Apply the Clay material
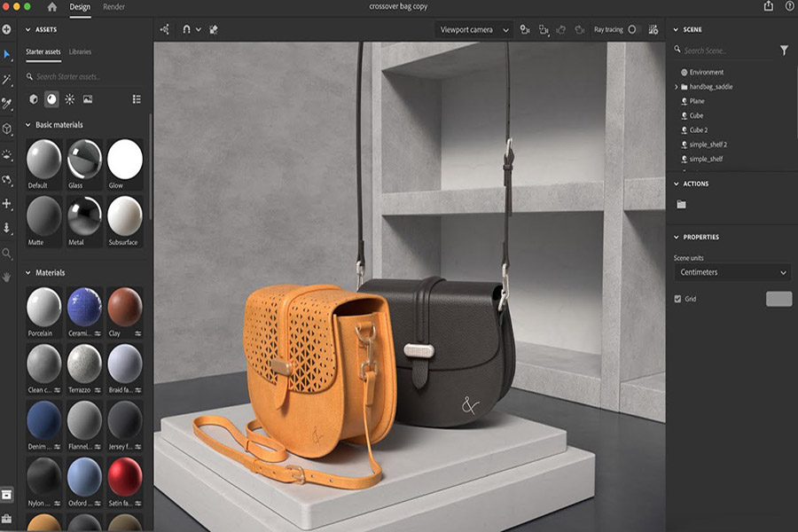 (125, 312)
